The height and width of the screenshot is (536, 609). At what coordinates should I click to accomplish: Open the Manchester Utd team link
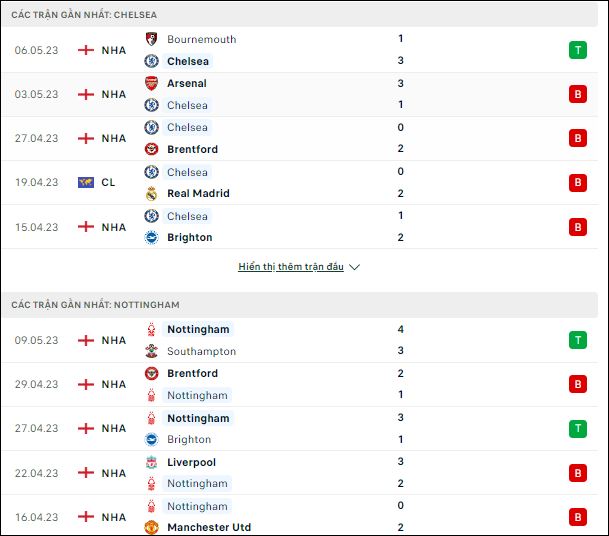point(209,527)
